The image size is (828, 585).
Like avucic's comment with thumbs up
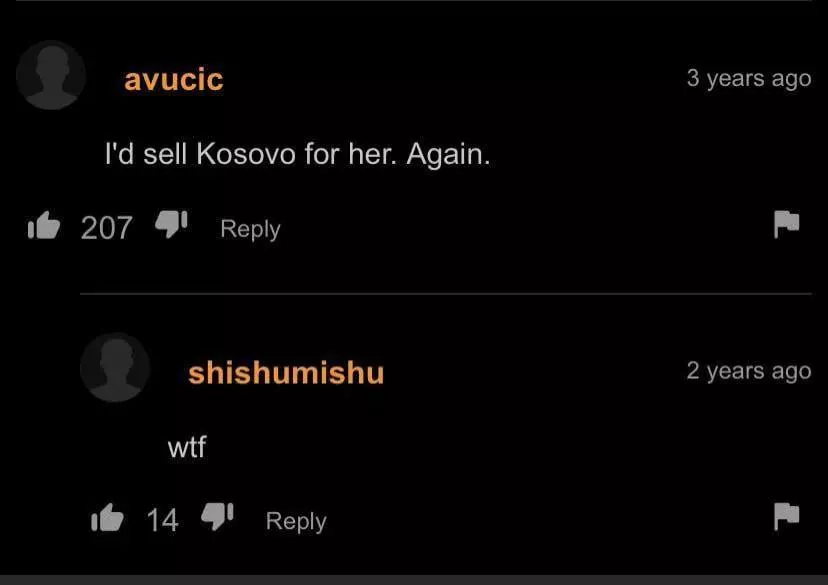[44, 225]
